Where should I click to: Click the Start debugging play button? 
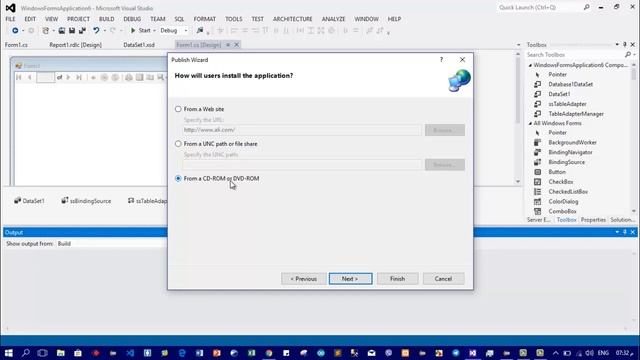coord(133,31)
